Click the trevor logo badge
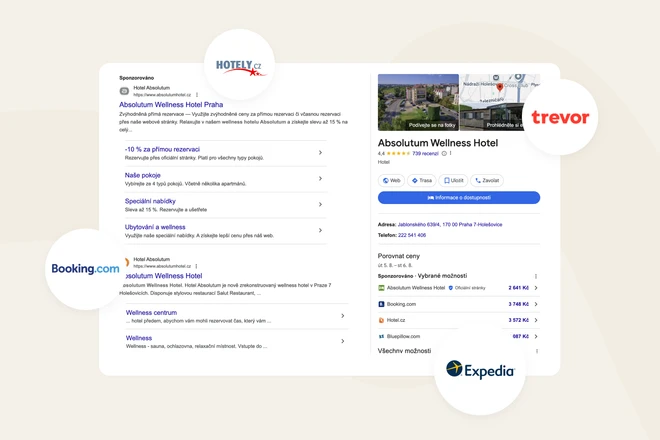The width and height of the screenshot is (660, 440). coord(560,117)
